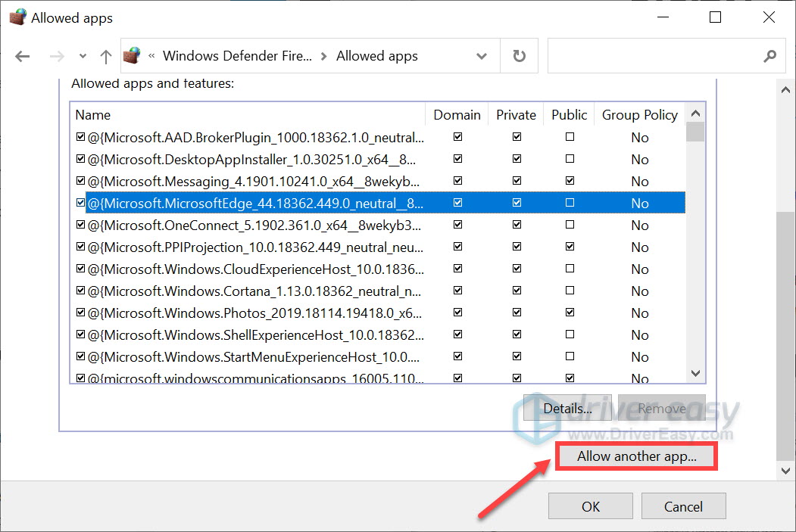
Task: Disable Private for the Microsoft.PPIProjection row
Action: (517, 247)
